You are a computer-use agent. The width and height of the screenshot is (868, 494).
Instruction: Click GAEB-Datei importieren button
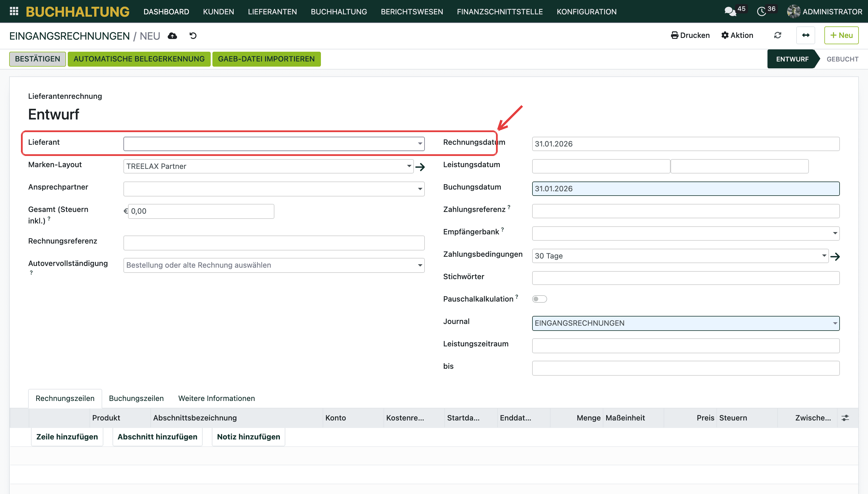(266, 59)
